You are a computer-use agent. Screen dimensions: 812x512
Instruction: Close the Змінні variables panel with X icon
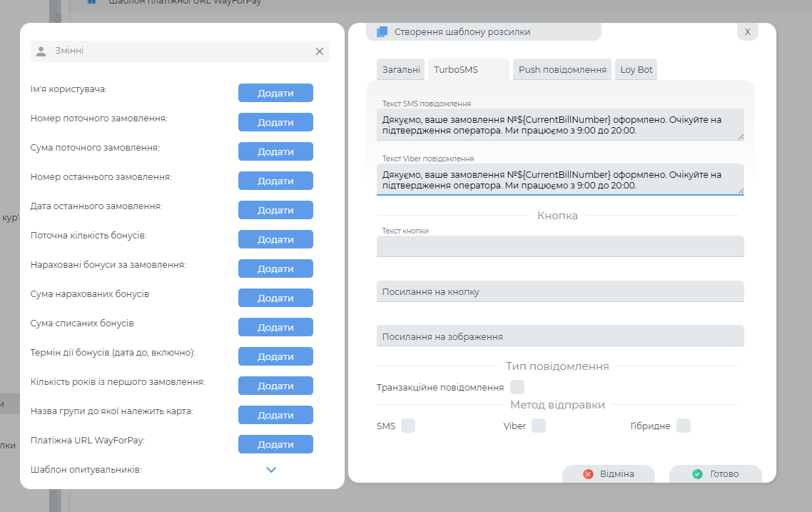coord(320,51)
